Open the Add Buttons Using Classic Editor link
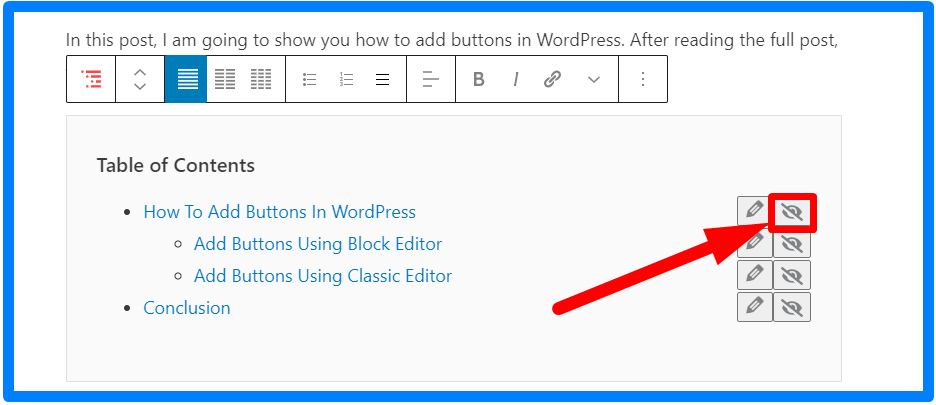 (x=323, y=276)
